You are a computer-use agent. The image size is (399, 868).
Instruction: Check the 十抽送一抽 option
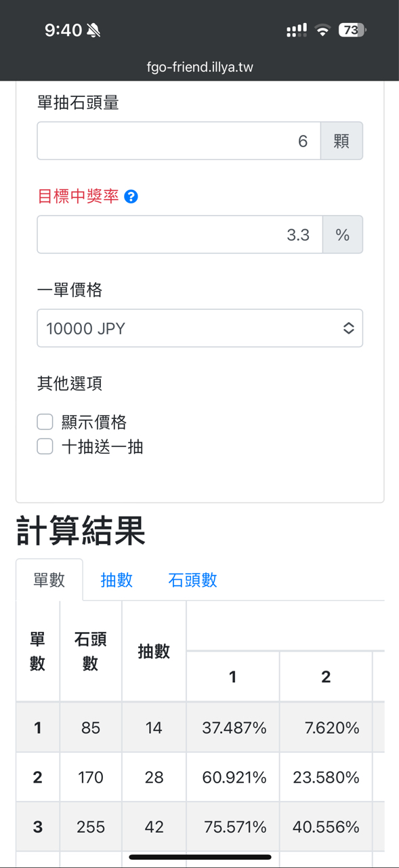tap(45, 446)
